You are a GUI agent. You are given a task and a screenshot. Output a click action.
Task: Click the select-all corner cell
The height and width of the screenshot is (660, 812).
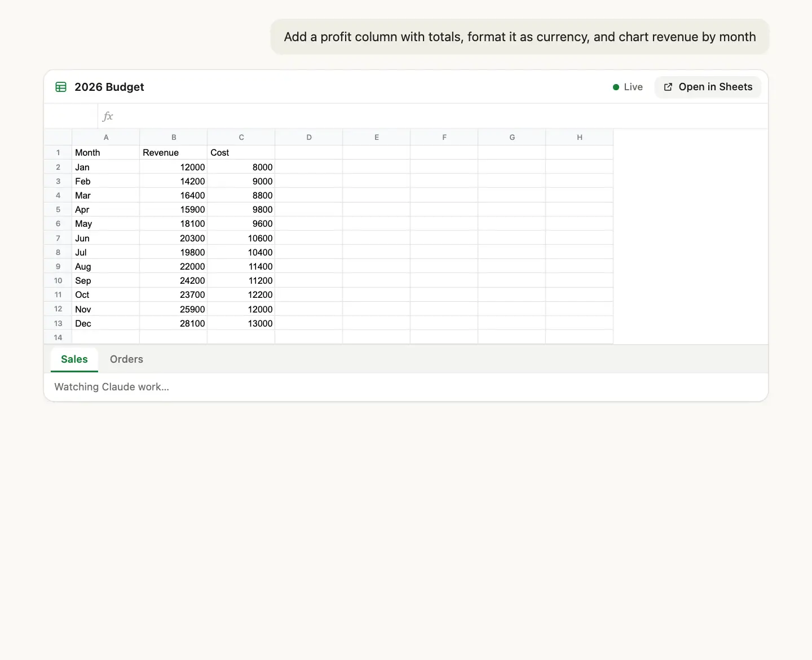(58, 137)
